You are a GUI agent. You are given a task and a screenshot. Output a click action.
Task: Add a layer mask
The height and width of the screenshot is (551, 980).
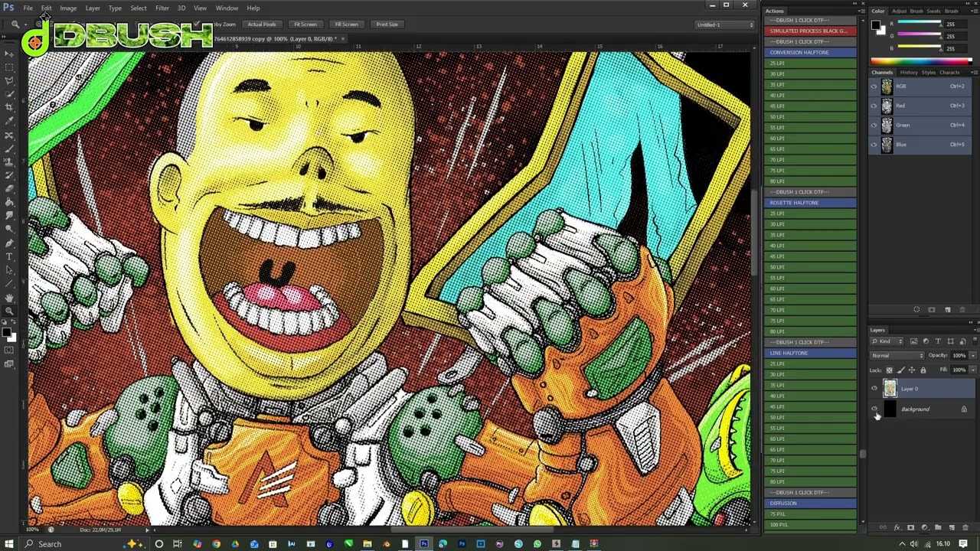910,527
